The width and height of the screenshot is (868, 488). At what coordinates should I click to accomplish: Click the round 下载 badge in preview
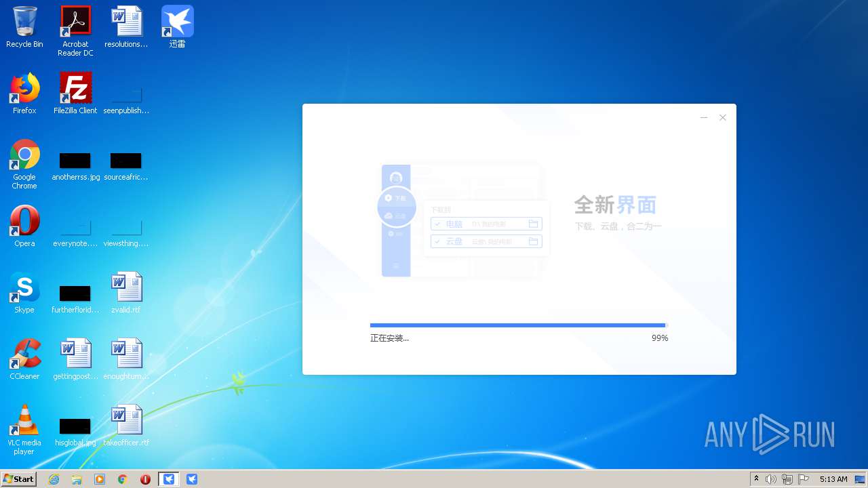coord(396,206)
